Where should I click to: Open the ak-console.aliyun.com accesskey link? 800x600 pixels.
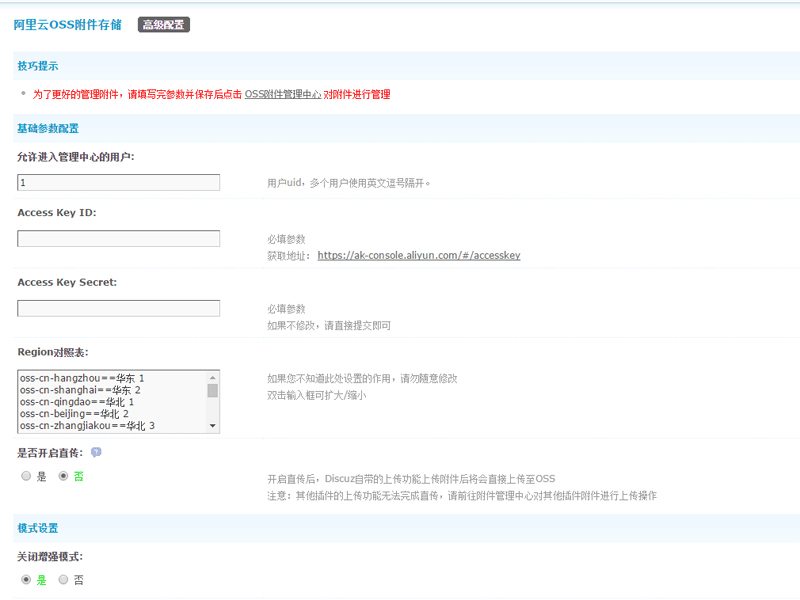pos(418,255)
